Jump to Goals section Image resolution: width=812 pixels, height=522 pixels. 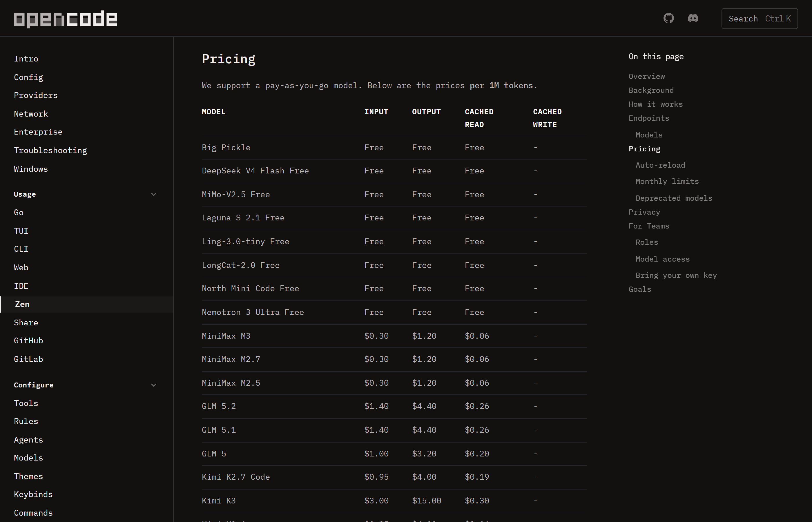(640, 289)
